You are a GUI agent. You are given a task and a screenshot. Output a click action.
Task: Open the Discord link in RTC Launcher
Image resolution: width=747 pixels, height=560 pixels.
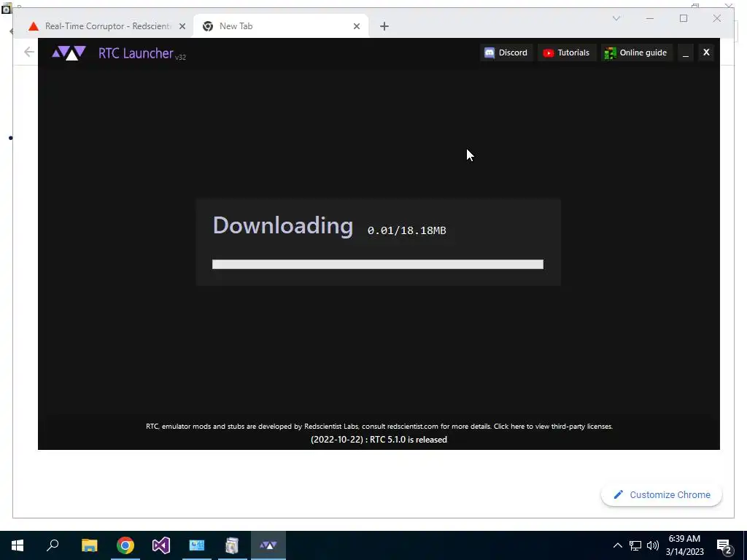506,52
